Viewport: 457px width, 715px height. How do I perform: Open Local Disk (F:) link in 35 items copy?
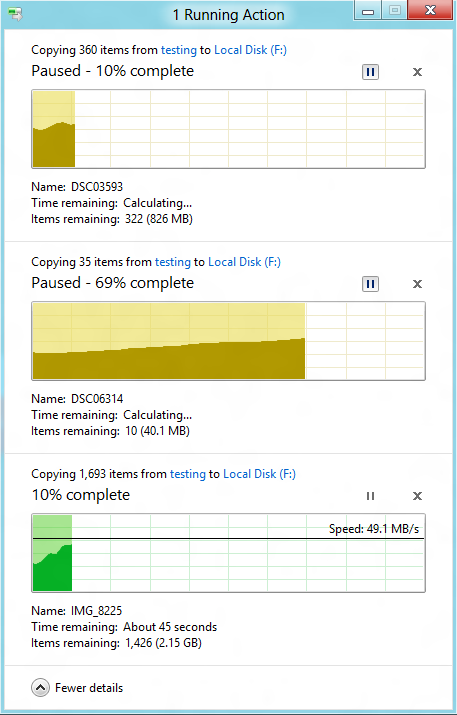coord(244,262)
